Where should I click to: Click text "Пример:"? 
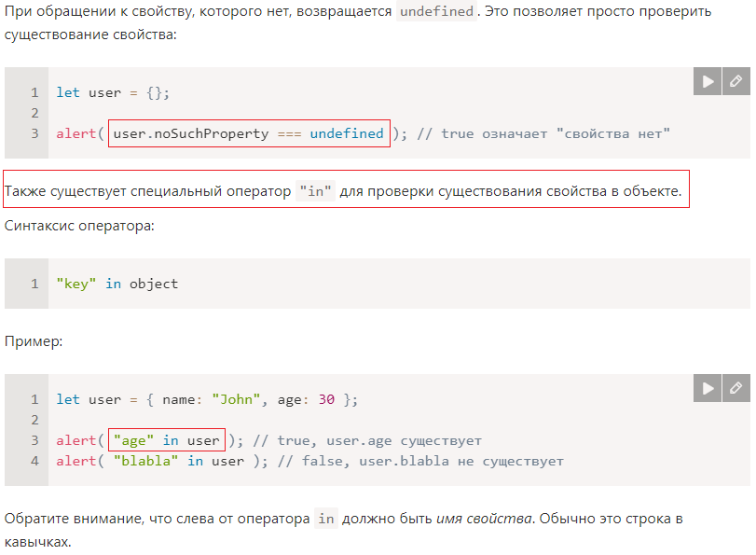click(34, 341)
